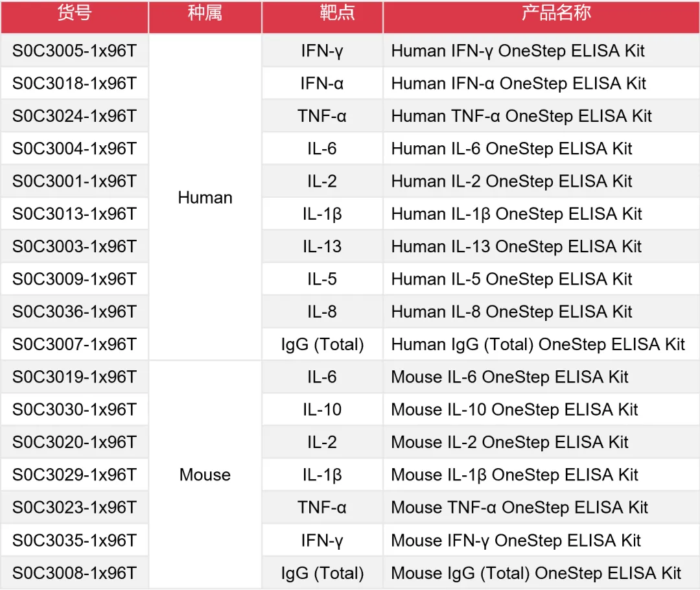Select Human IL-6 OneStep ELISA Kit
The image size is (700, 590).
pos(511,149)
